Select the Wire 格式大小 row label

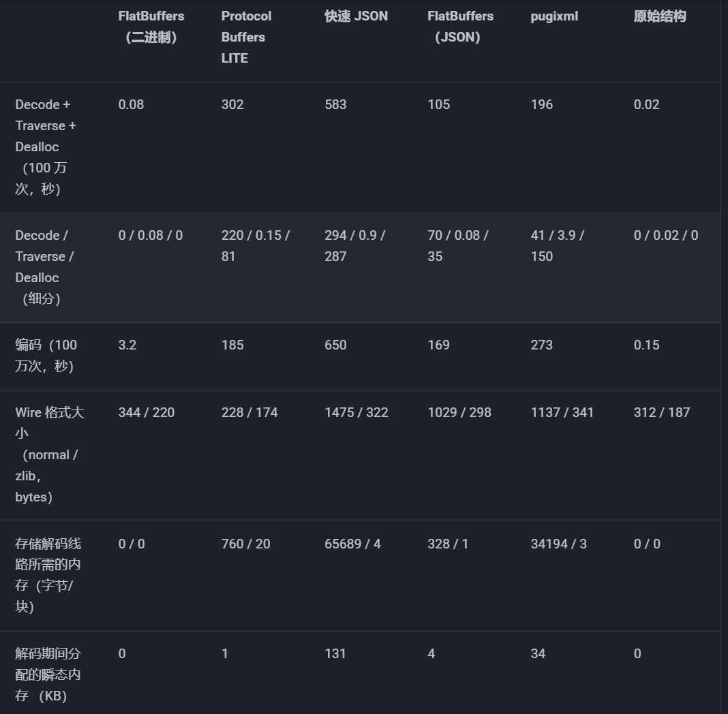click(49, 454)
